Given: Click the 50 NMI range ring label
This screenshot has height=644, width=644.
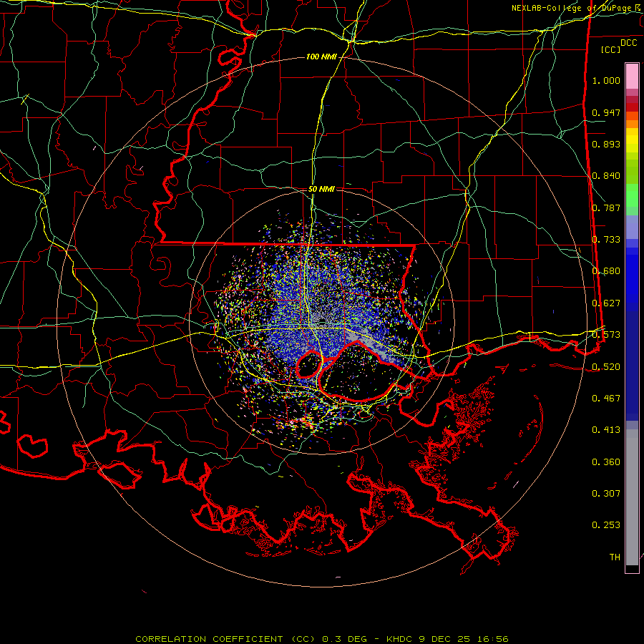Looking at the screenshot, I should 321,190.
